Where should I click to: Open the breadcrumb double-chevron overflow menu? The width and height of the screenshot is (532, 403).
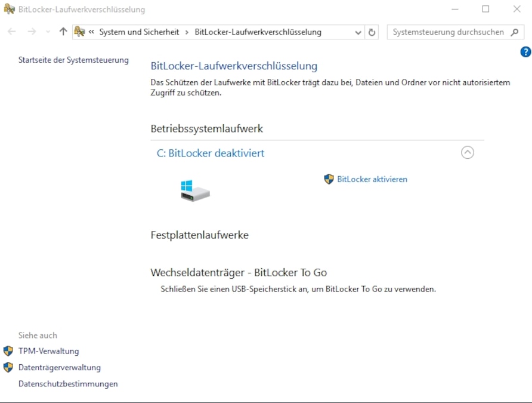pyautogui.click(x=91, y=32)
